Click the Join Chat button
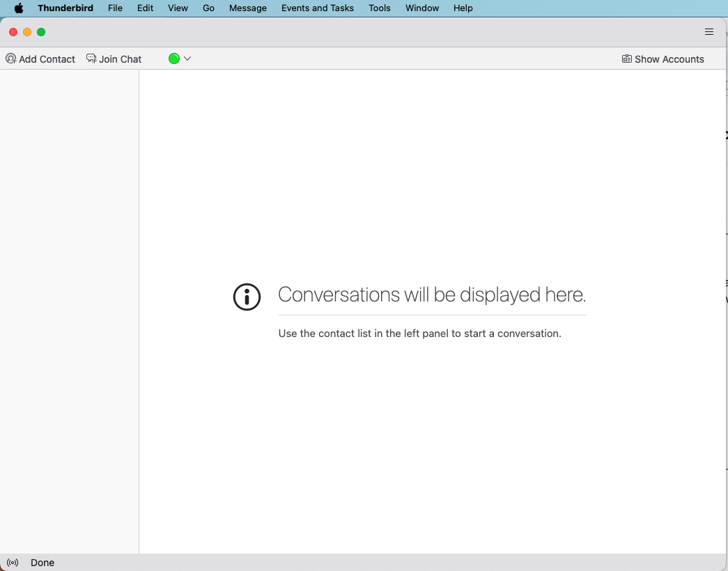 (x=114, y=59)
